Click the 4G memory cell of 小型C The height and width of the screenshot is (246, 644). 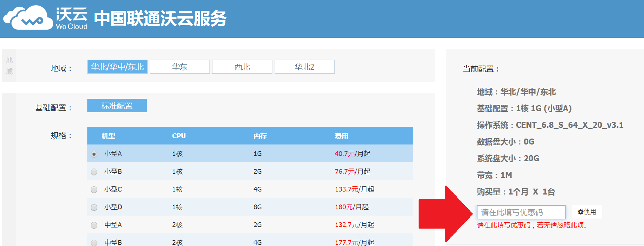pyautogui.click(x=258, y=189)
